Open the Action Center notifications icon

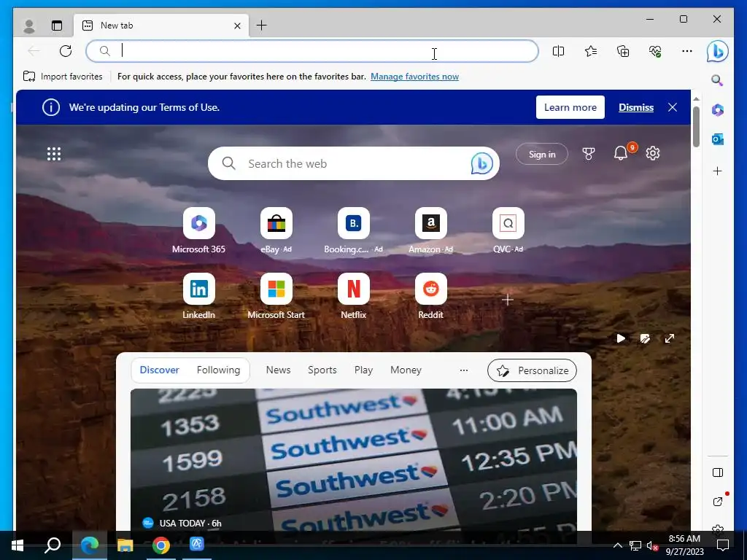723,545
